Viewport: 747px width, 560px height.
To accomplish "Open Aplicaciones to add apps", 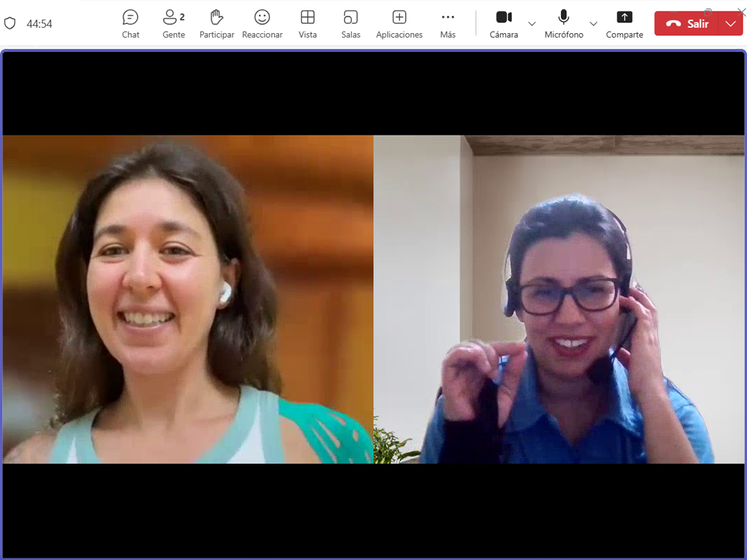I will [399, 24].
